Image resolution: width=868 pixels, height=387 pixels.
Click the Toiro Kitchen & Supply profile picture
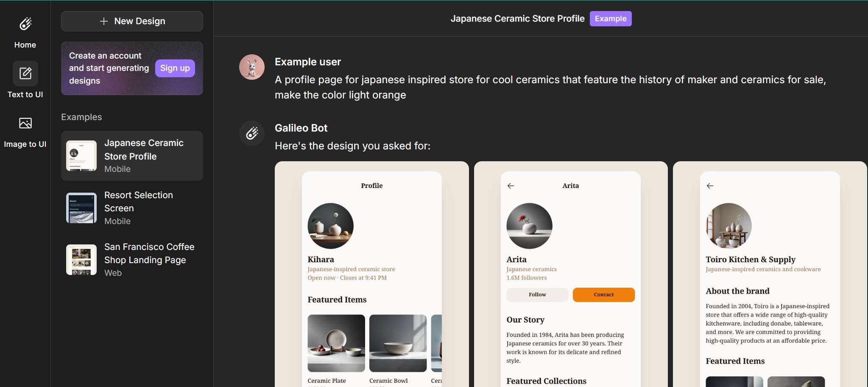tap(728, 226)
